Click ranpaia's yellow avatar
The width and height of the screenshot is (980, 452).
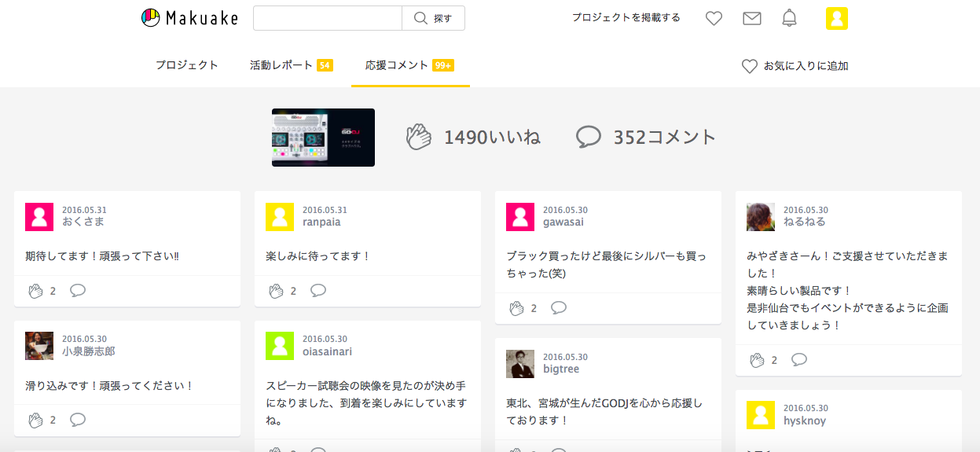[280, 217]
